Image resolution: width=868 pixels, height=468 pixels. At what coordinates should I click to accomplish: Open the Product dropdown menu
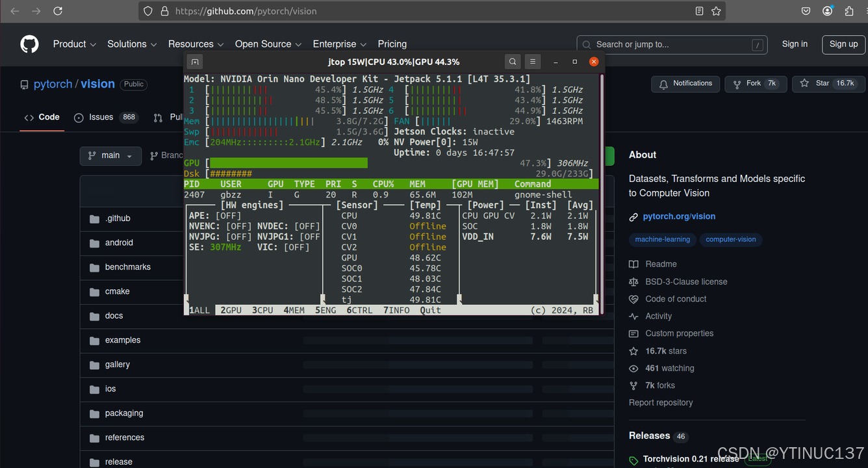(75, 44)
